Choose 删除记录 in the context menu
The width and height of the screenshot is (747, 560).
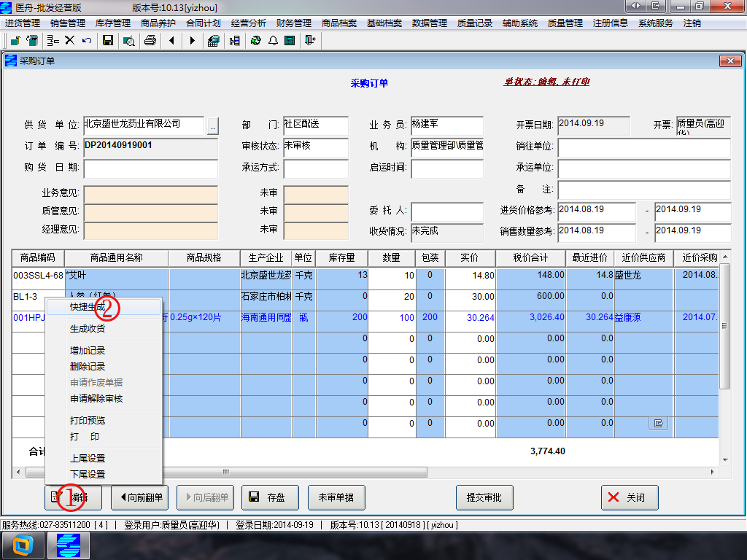tap(88, 367)
